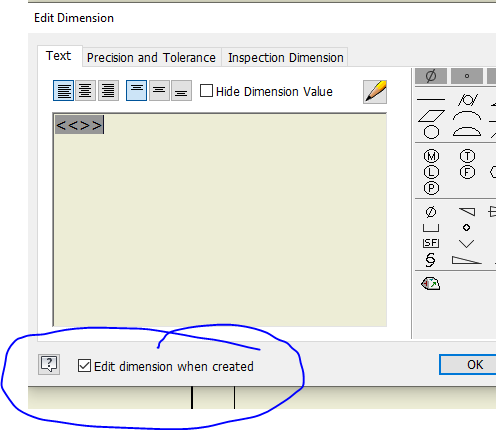
Task: Insert the profile of a surface symbol
Action: 467,132
